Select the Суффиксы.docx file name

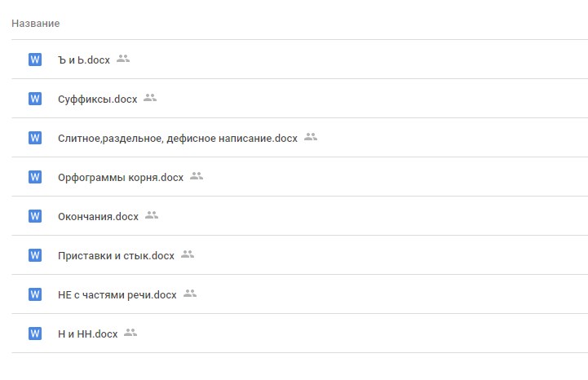(98, 99)
